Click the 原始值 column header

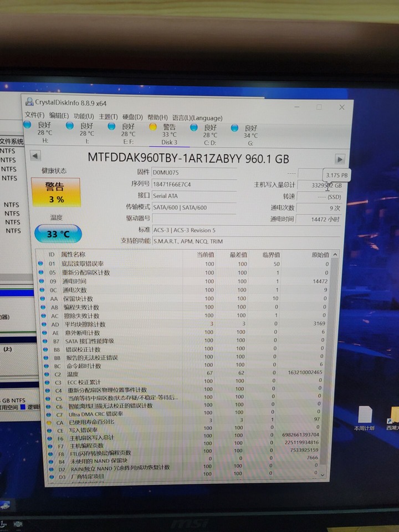click(x=320, y=255)
